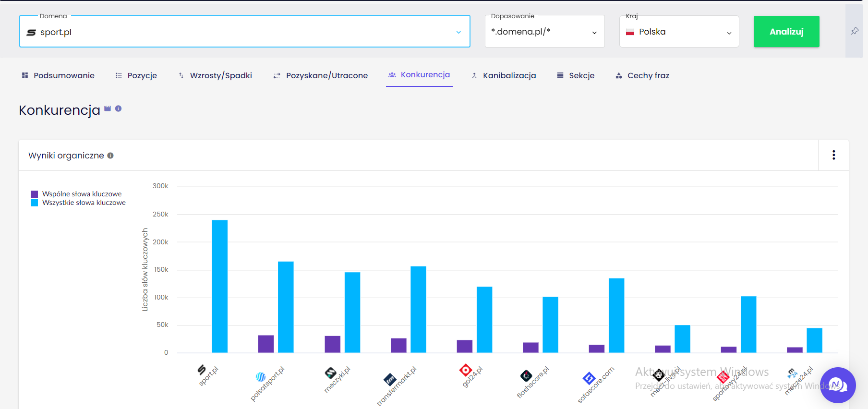This screenshot has width=868, height=409.
Task: Select the Pozyskane/Utracone tab
Action: [x=320, y=75]
